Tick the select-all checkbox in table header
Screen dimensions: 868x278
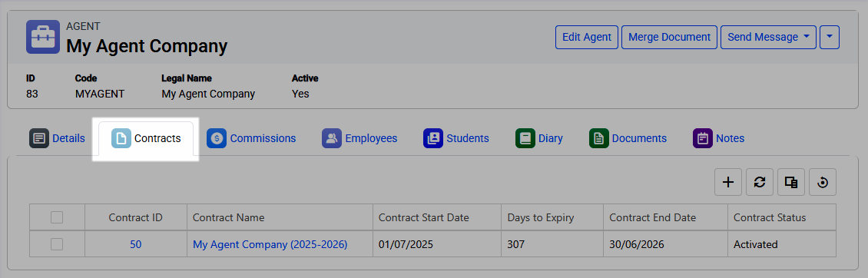[57, 217]
